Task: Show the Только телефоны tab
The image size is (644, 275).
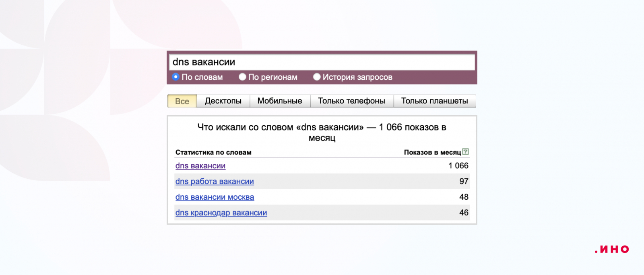Action: pos(351,101)
